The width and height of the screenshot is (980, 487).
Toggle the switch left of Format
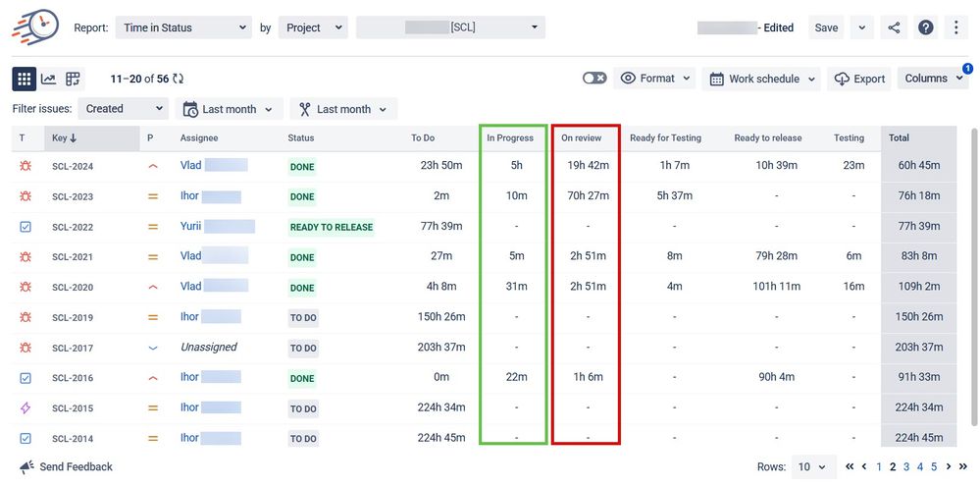coord(594,79)
